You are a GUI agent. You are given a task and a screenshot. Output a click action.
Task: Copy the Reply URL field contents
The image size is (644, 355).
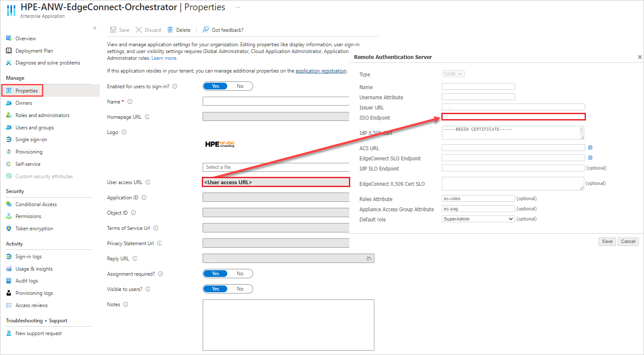(x=369, y=258)
